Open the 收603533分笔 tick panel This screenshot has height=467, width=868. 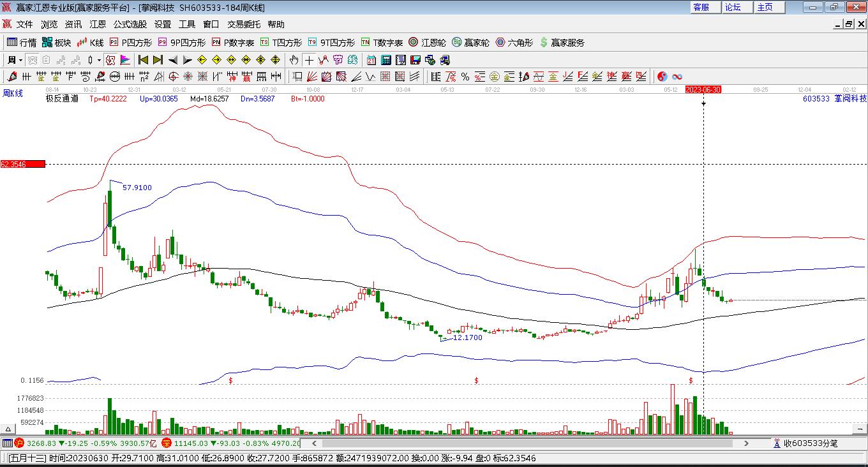coord(805,443)
